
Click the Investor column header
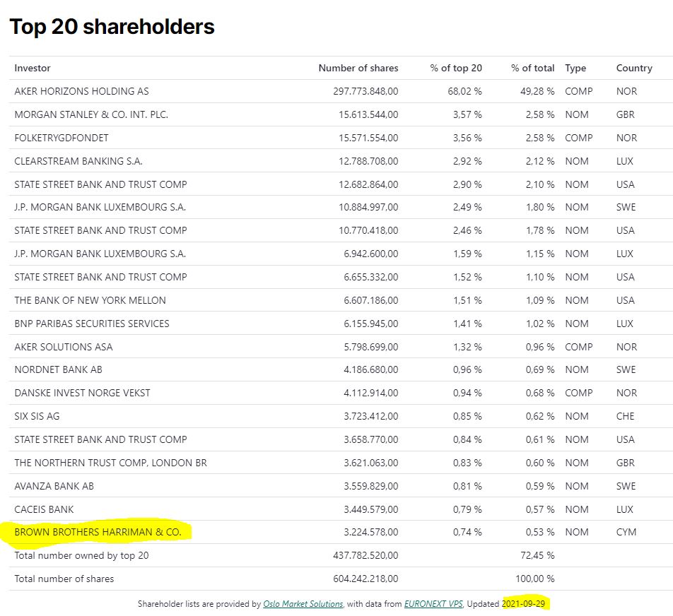coord(33,68)
